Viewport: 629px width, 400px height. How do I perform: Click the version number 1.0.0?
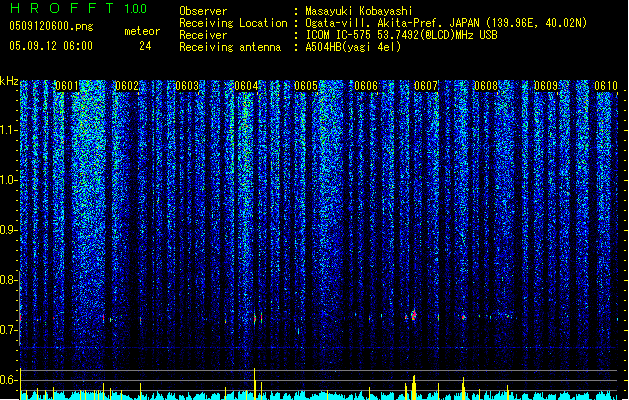tap(136, 9)
